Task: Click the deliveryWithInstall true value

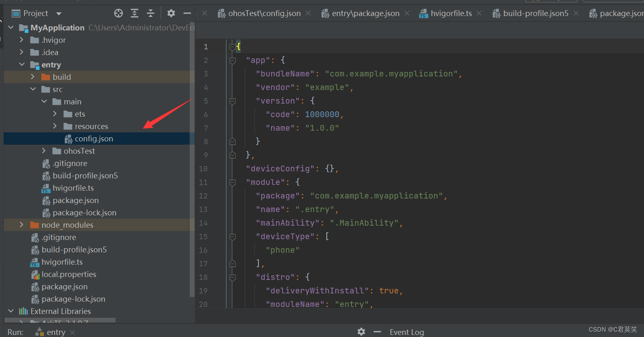Action: (x=389, y=291)
